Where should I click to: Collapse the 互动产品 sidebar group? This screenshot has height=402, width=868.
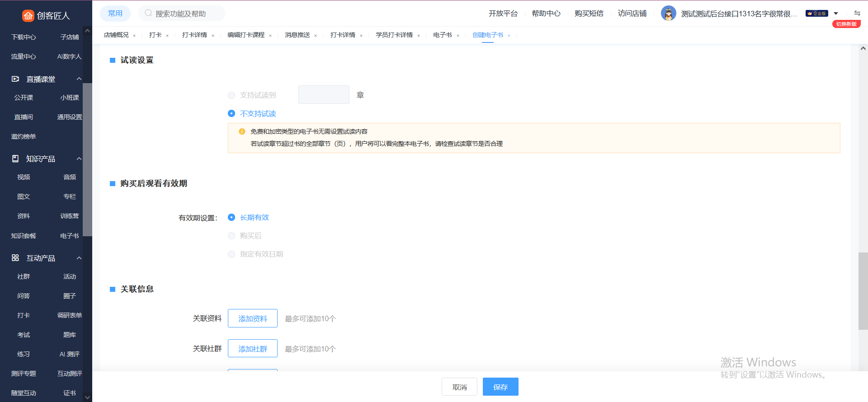tap(79, 258)
